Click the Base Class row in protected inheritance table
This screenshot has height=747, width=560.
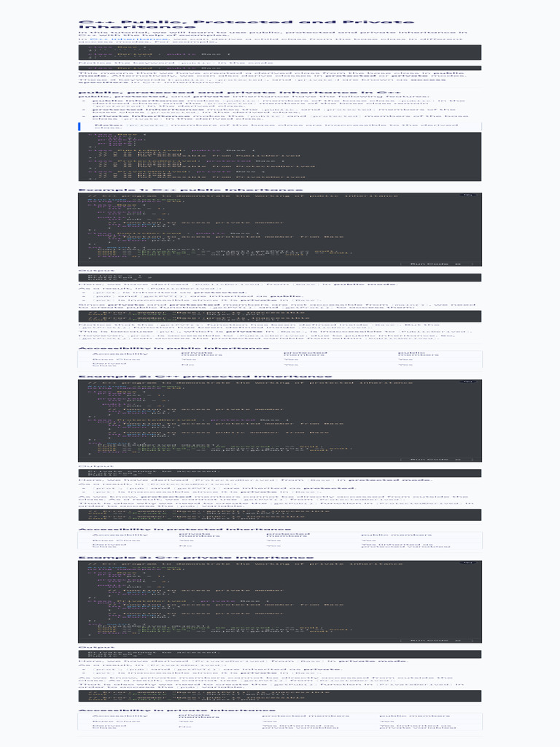(280, 541)
